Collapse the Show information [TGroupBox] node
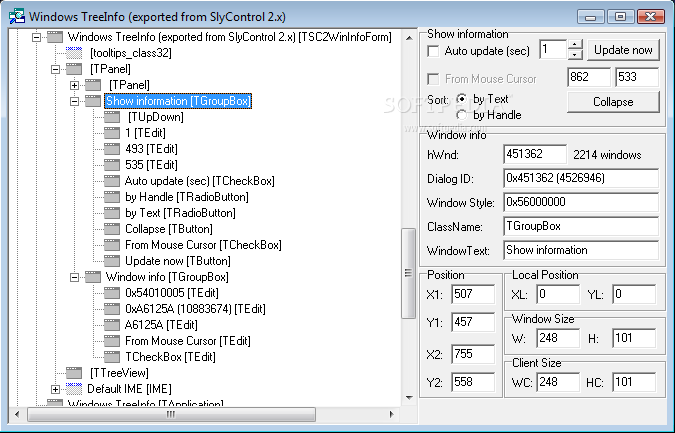The image size is (675, 433). click(x=74, y=101)
